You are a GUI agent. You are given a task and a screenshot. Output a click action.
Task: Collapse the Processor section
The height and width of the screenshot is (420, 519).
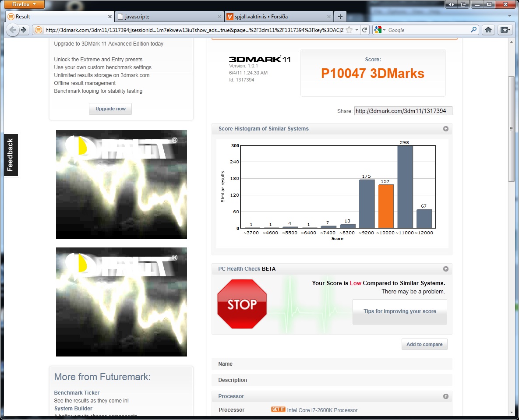445,396
